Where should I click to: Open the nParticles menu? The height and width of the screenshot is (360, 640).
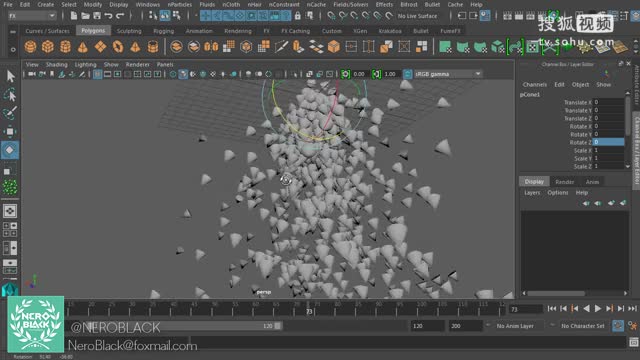tap(180, 4)
